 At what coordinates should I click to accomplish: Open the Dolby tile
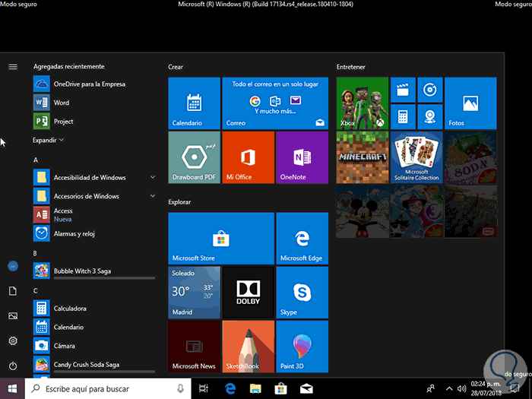[248, 292]
